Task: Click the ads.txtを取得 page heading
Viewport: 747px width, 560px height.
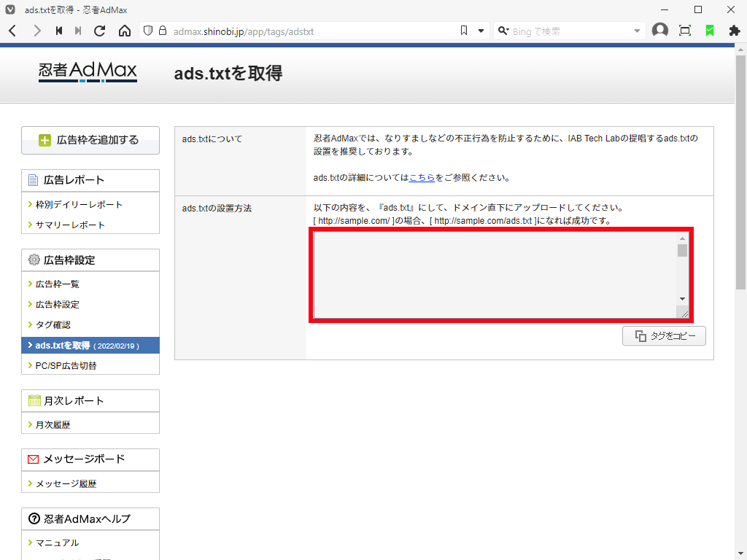Action: (228, 74)
